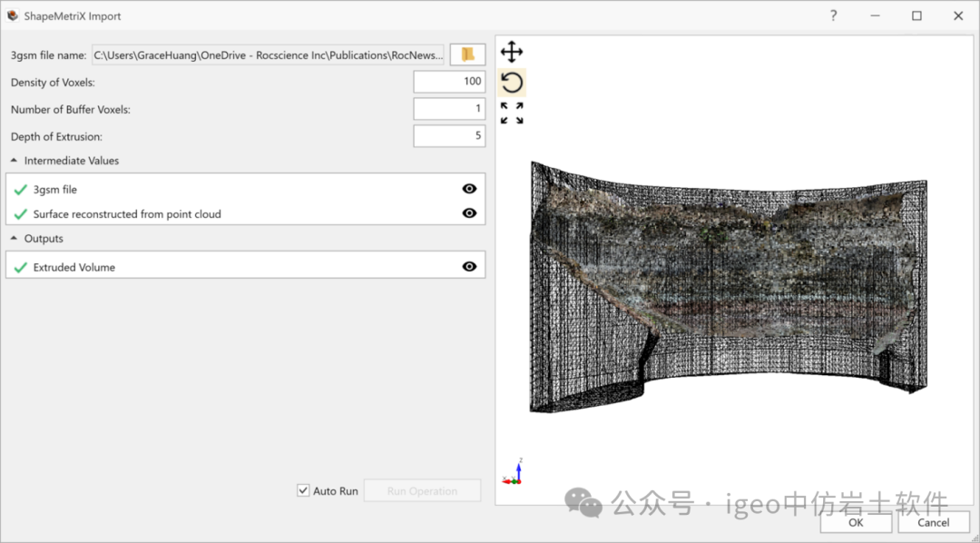Toggle visibility of 3gsm file
The height and width of the screenshot is (543, 980).
(469, 189)
